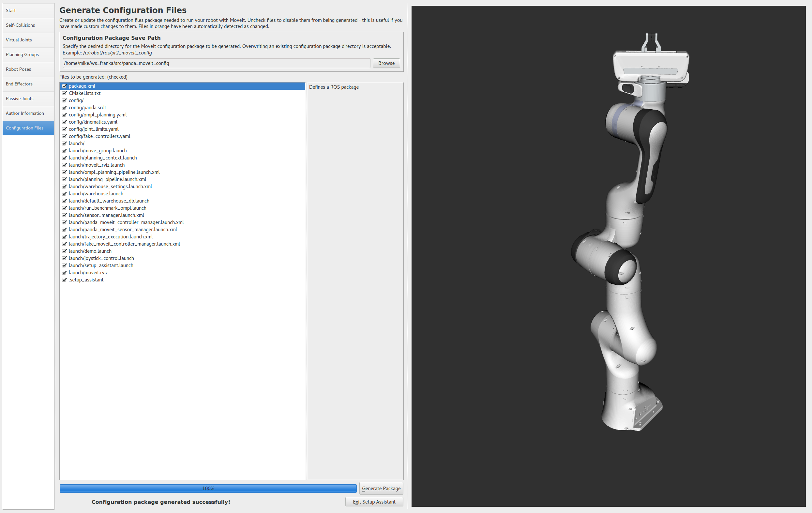
Task: Uncheck launch/demo.launch checkbox
Action: [64, 251]
